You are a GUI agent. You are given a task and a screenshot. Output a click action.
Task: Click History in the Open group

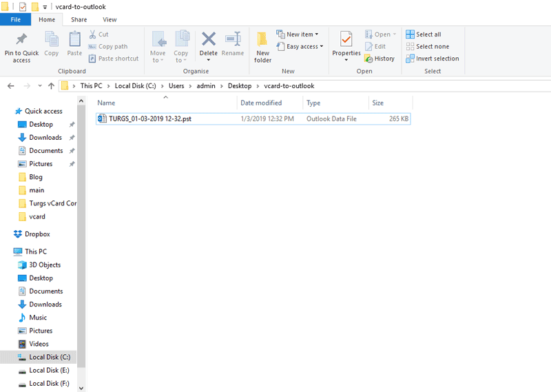tap(380, 59)
